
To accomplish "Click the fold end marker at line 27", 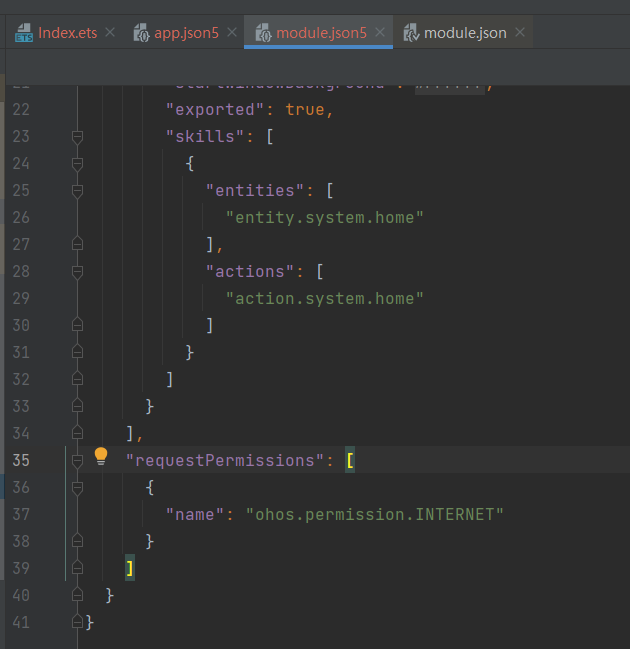I will tap(77, 244).
